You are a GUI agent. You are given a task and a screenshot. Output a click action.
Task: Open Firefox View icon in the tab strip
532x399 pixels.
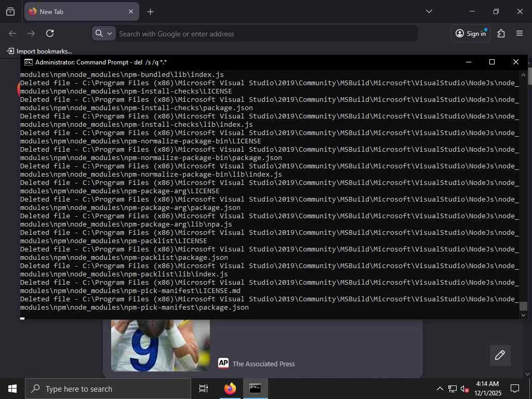tap(10, 11)
